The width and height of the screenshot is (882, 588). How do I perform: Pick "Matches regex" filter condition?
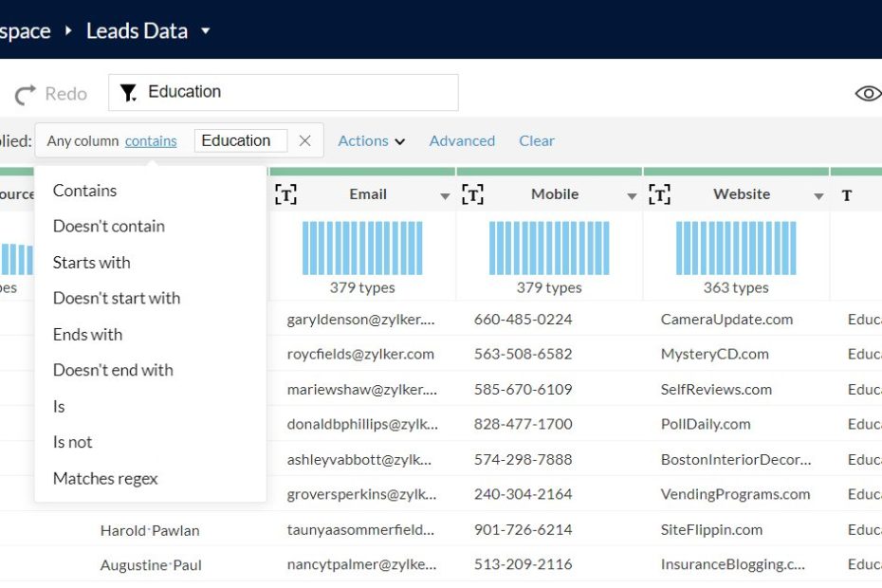click(x=105, y=478)
